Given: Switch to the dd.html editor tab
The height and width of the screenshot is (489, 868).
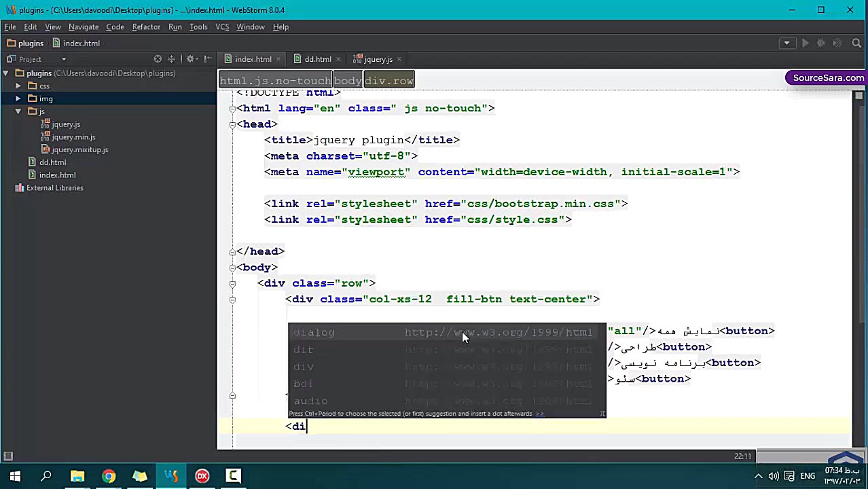Looking at the screenshot, I should coord(317,59).
